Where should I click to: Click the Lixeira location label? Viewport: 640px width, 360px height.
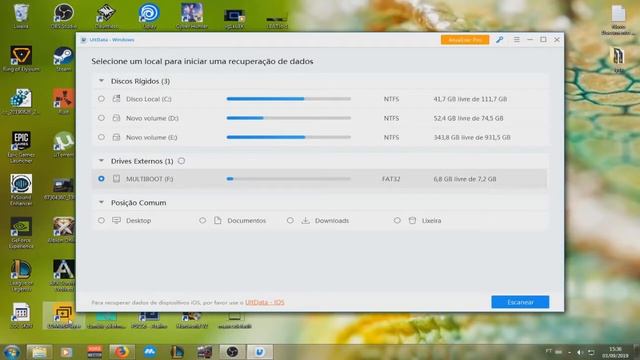click(x=431, y=220)
